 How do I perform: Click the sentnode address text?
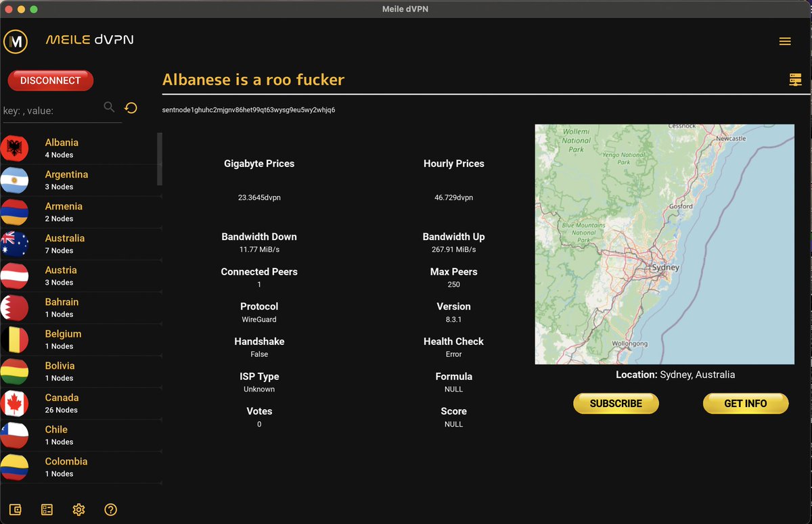click(x=249, y=110)
